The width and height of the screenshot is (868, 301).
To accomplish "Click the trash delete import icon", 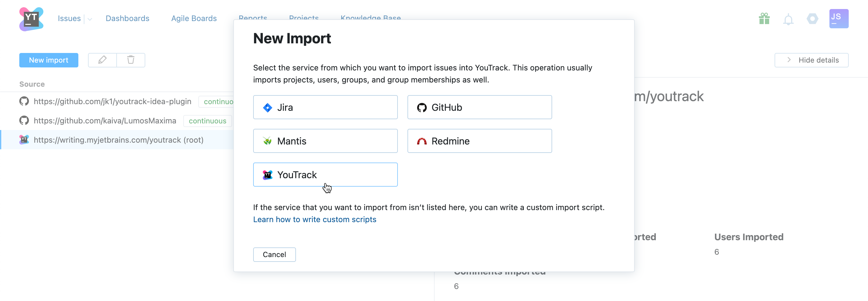I will point(131,60).
